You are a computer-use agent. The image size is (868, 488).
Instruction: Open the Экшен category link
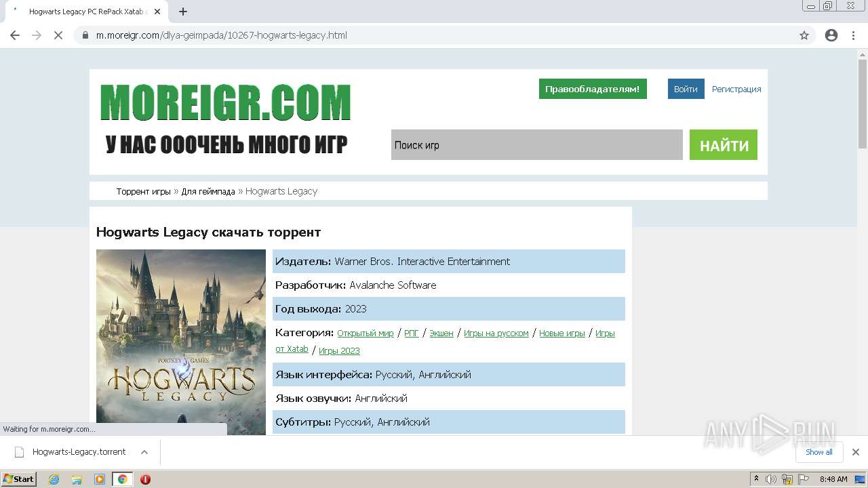click(441, 333)
